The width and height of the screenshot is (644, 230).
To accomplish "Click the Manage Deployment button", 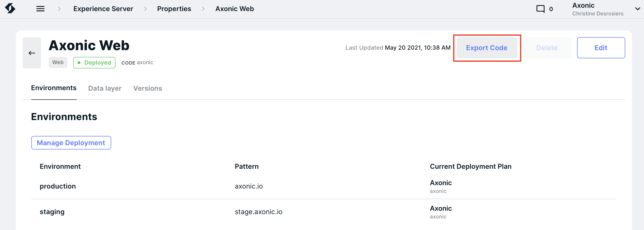I will 71,143.
